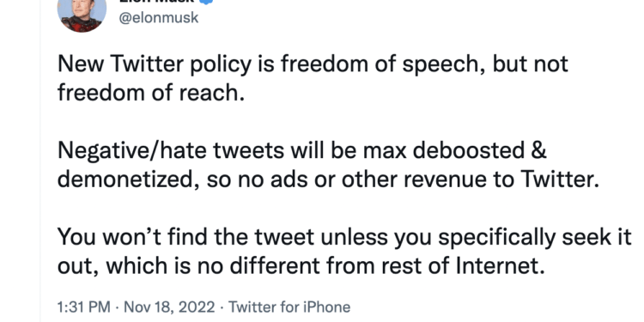This screenshot has width=644, height=322.
Task: Click the 'seek it' words at line end
Action: tap(597, 237)
